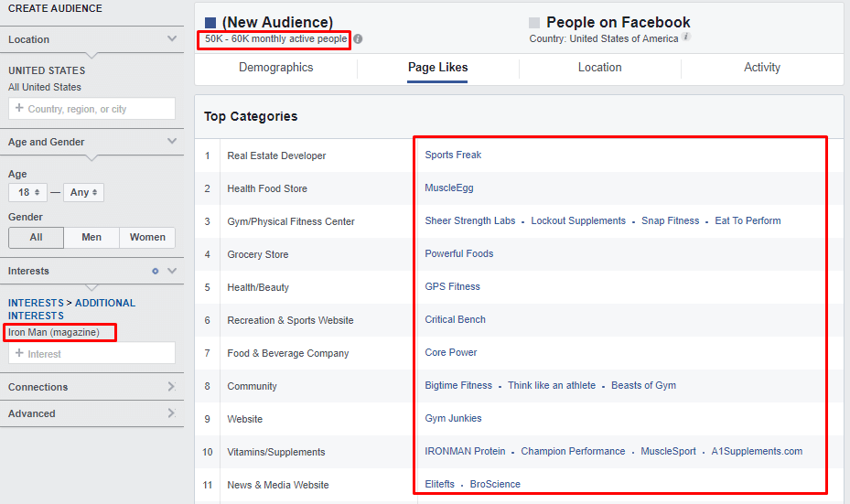
Task: Click the blue New Audience legend square
Action: (210, 23)
